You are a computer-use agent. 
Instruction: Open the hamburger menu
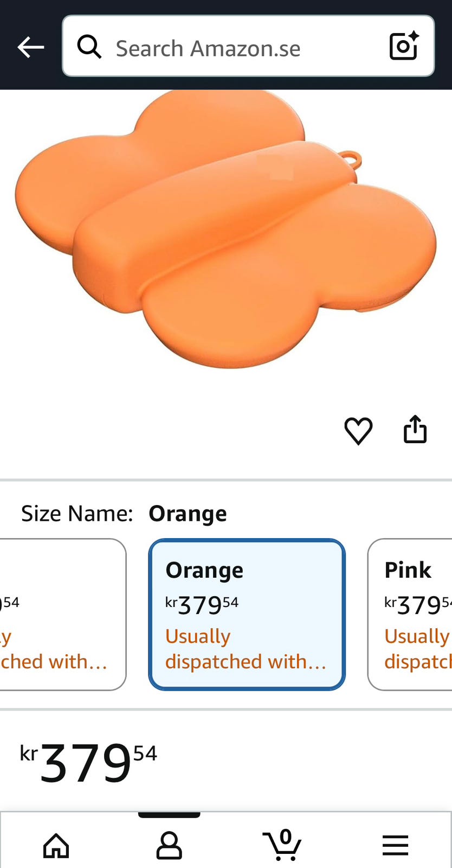(395, 845)
